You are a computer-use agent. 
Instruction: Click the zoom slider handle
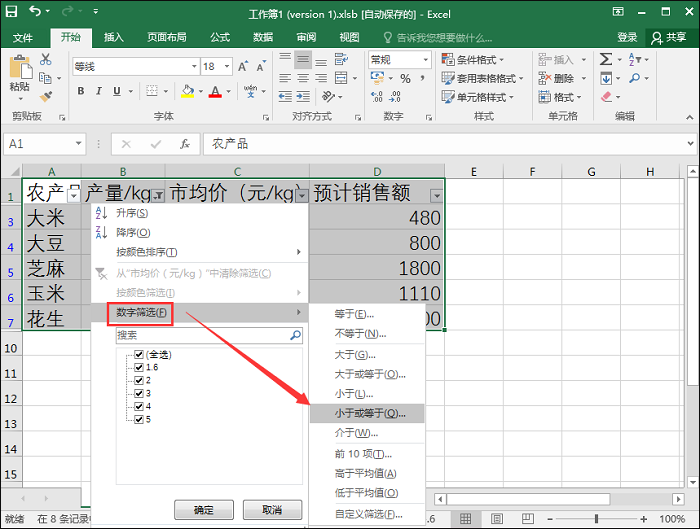[x=596, y=519]
